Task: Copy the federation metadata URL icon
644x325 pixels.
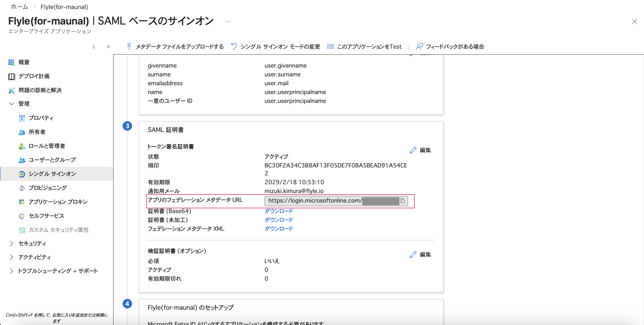Action: point(402,201)
